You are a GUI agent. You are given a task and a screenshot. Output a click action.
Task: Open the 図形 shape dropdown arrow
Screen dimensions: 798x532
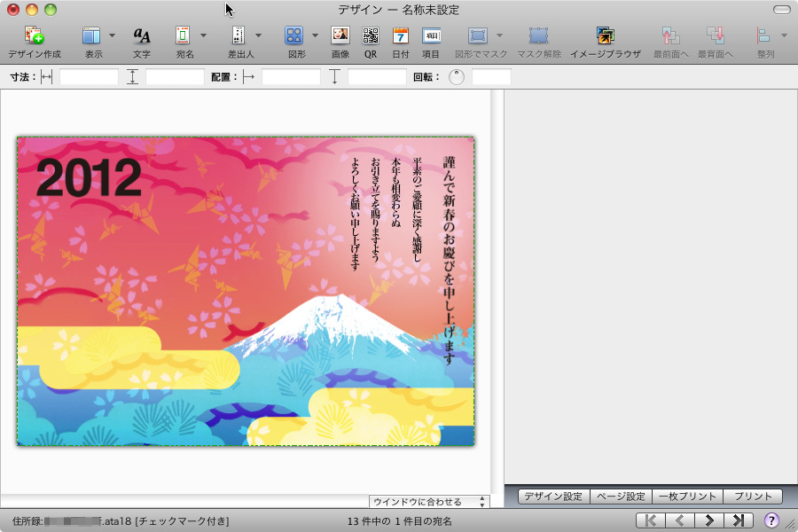(315, 36)
